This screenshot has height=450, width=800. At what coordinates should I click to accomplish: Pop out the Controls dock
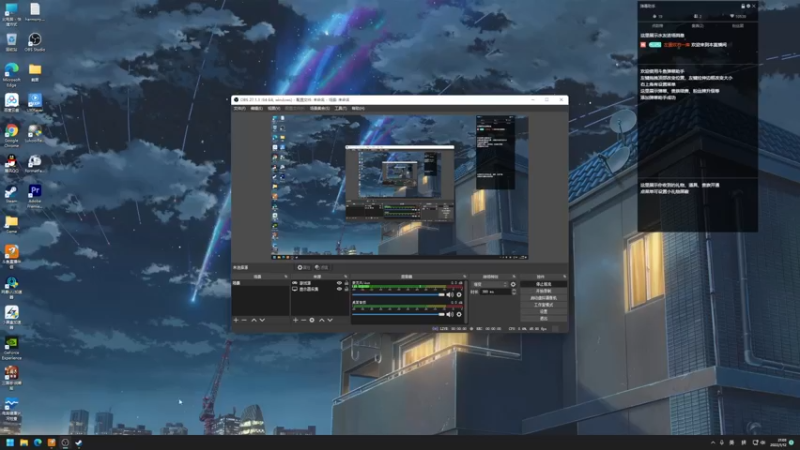(x=564, y=277)
